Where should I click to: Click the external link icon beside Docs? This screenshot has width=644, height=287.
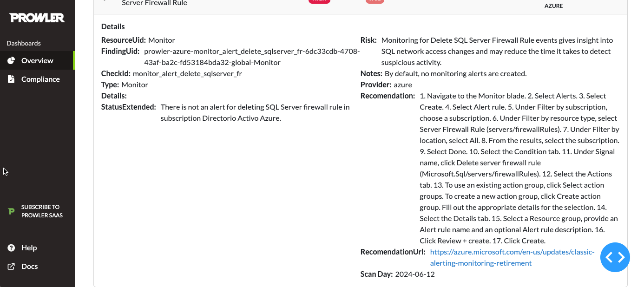[x=11, y=267]
